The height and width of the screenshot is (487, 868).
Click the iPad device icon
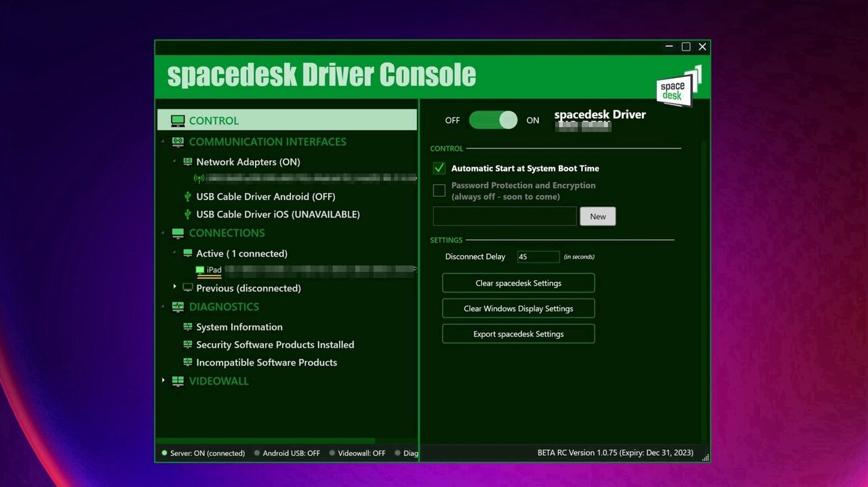(200, 270)
